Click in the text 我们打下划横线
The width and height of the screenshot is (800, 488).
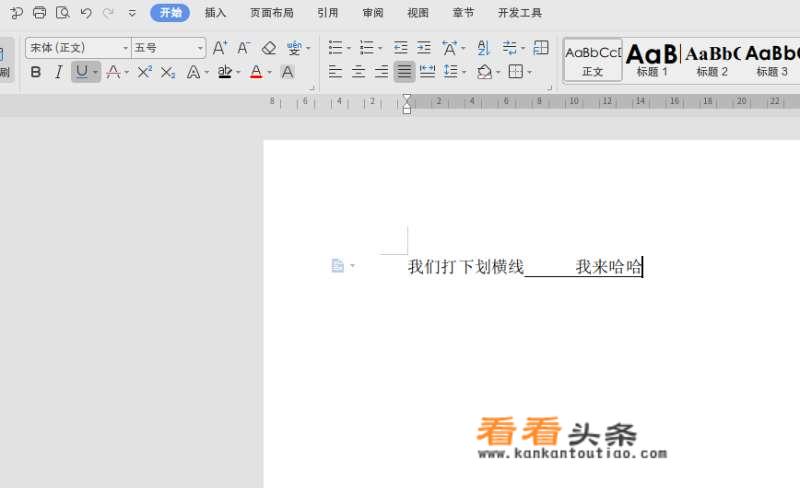(x=466, y=266)
